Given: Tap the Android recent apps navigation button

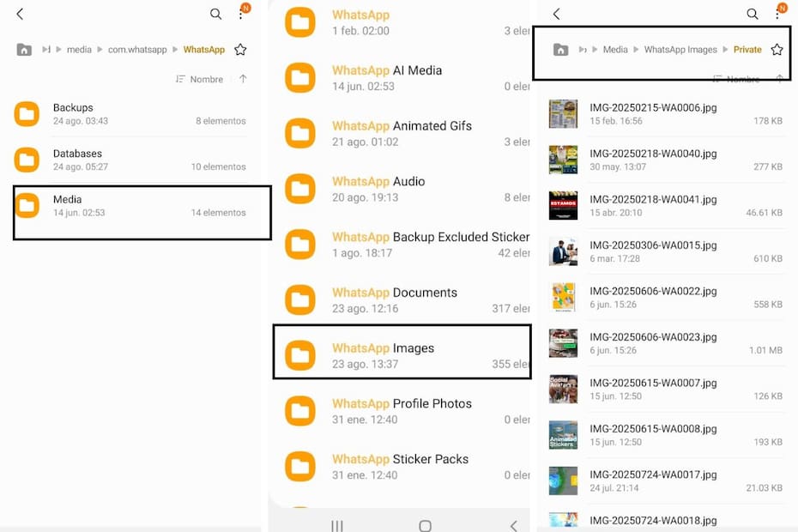Looking at the screenshot, I should [337, 525].
